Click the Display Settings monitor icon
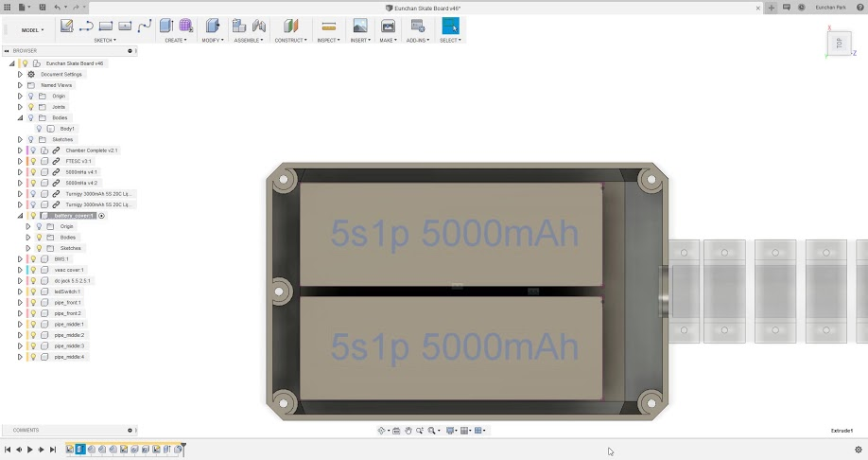868x460 pixels. point(450,431)
